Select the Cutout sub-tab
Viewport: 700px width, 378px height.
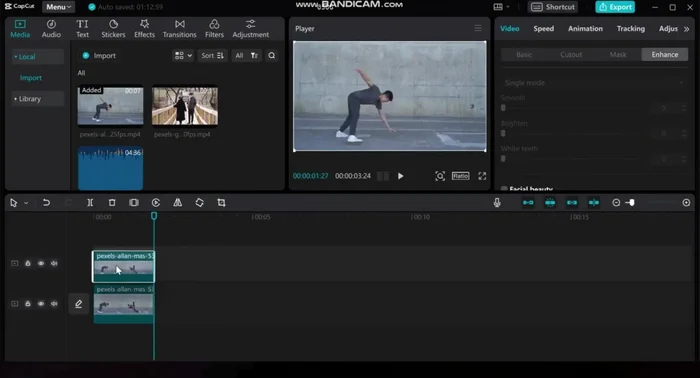(x=571, y=54)
